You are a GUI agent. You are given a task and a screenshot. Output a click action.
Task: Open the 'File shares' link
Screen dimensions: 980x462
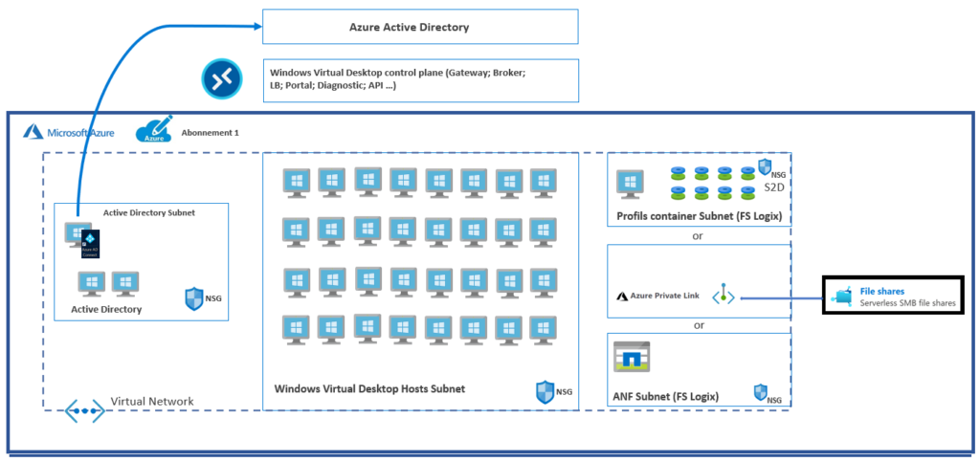(x=881, y=292)
